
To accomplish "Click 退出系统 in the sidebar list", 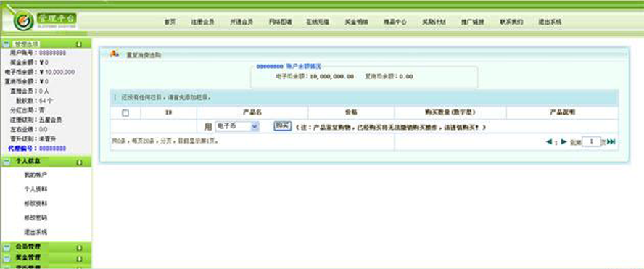I will click(x=36, y=232).
